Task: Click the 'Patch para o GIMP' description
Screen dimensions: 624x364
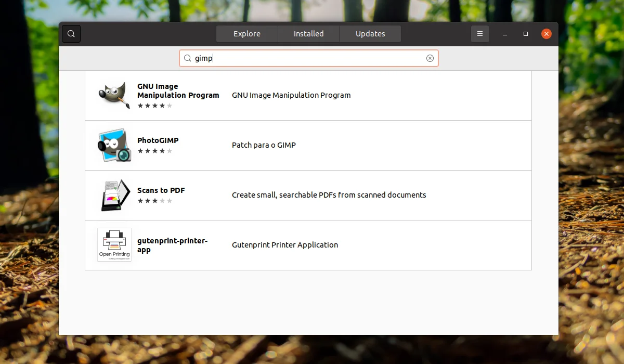Action: pyautogui.click(x=264, y=145)
